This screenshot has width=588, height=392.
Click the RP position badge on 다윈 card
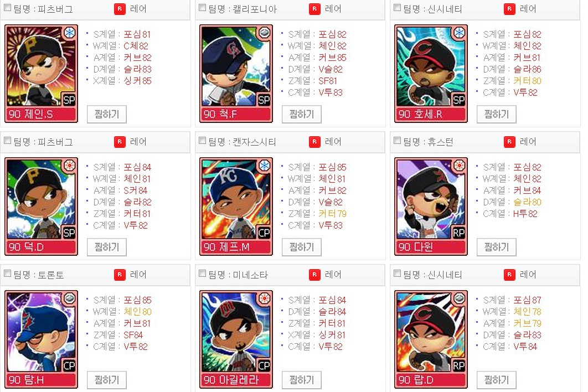pos(458,233)
